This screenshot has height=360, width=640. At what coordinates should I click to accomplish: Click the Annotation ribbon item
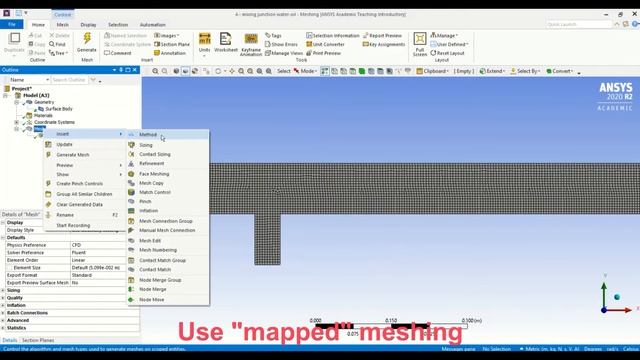(x=170, y=53)
